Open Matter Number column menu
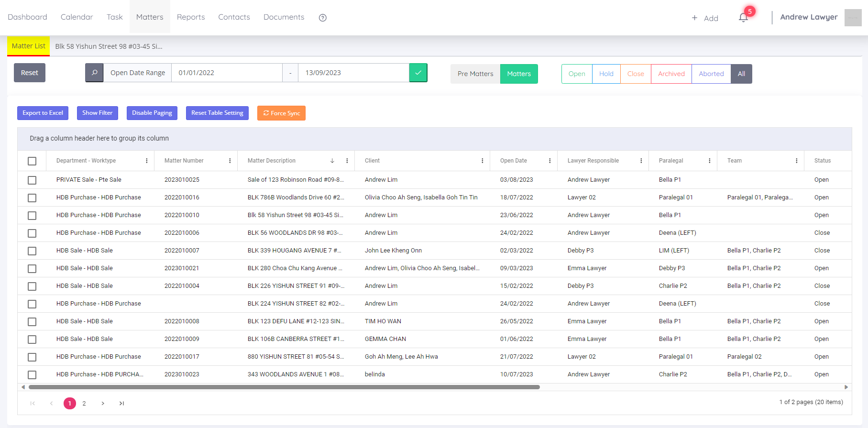The width and height of the screenshot is (868, 428). point(230,161)
